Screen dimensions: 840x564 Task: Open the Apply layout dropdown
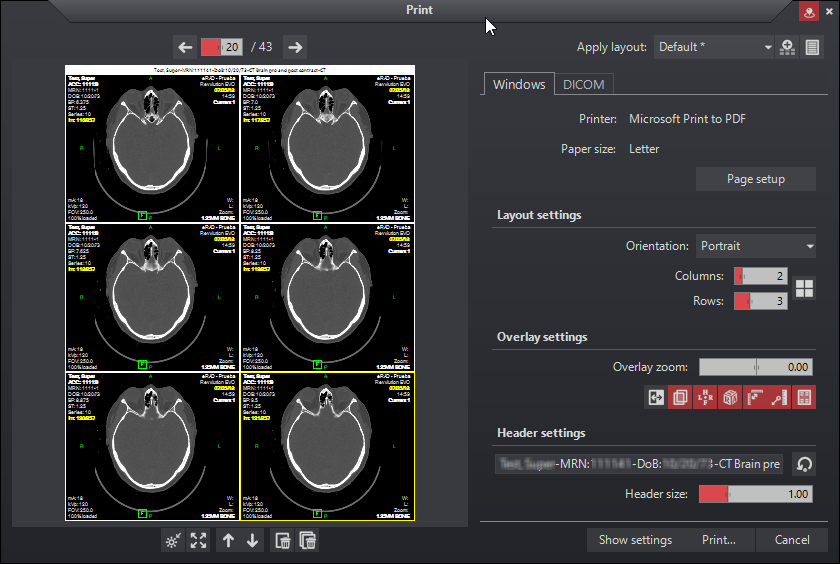tap(715, 47)
